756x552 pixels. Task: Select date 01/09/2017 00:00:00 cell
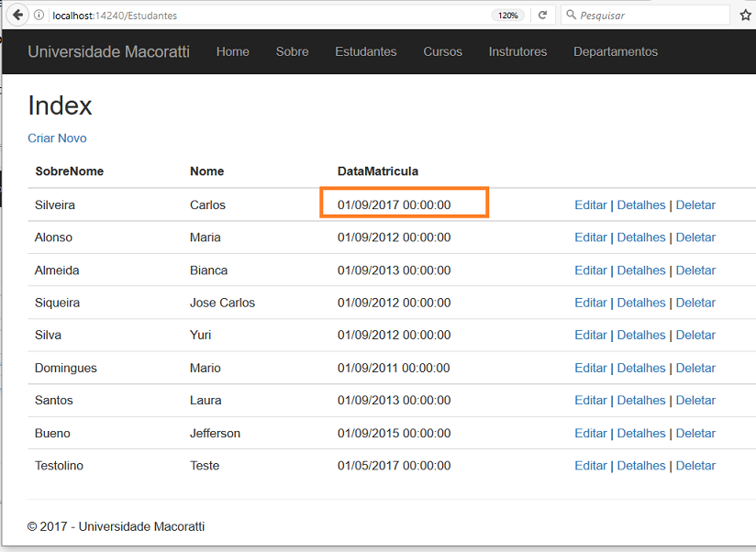click(394, 204)
